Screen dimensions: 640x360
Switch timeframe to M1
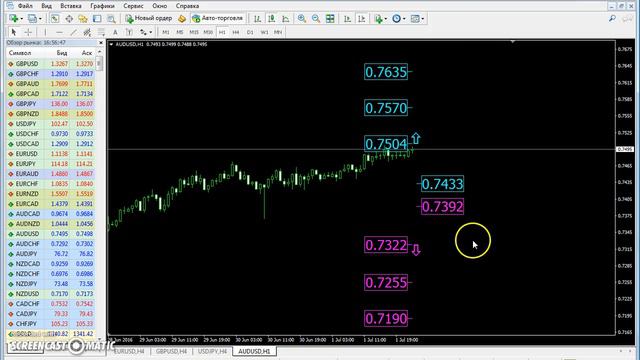(166, 32)
